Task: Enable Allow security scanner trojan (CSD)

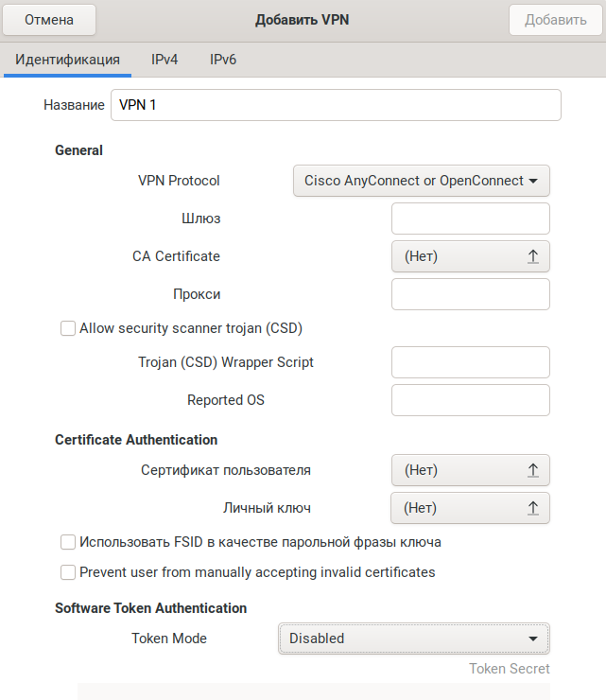Action: tap(68, 328)
